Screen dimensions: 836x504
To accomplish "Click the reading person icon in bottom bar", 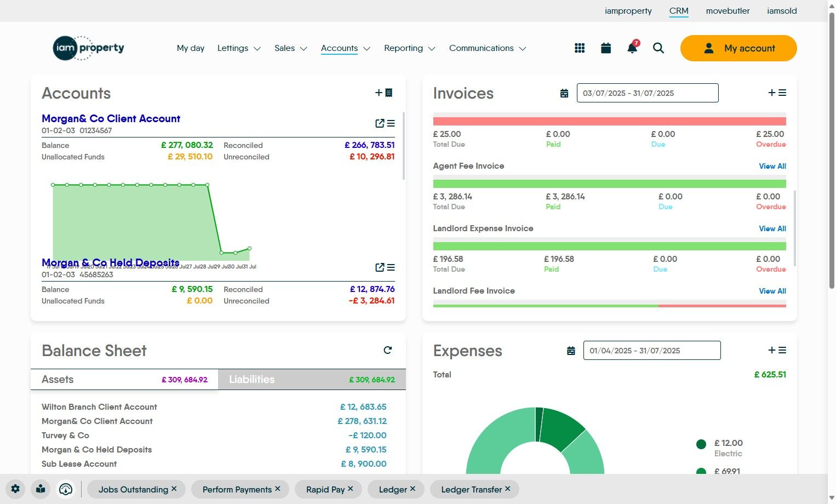I will tap(41, 489).
